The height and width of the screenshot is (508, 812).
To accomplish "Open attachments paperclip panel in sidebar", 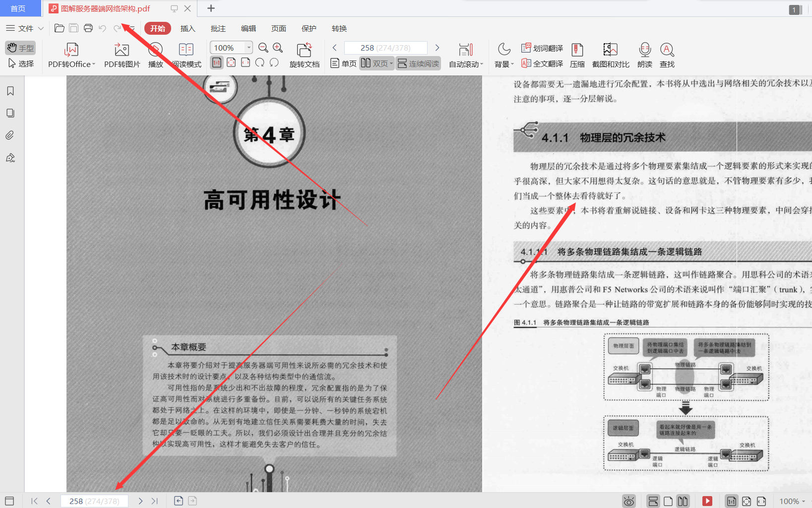I will tap(10, 135).
